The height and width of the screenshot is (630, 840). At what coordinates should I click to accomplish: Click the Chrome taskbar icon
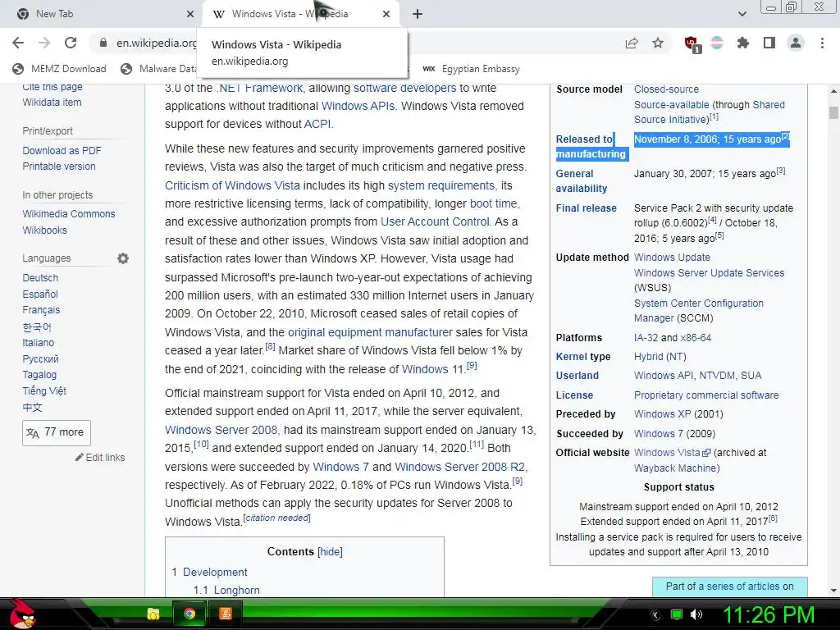pos(189,614)
